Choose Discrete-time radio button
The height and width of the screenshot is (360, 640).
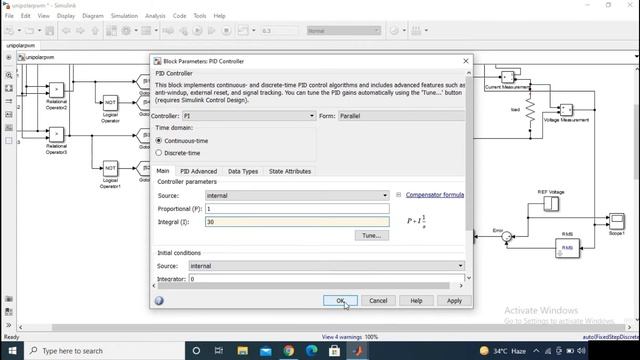[x=159, y=153]
